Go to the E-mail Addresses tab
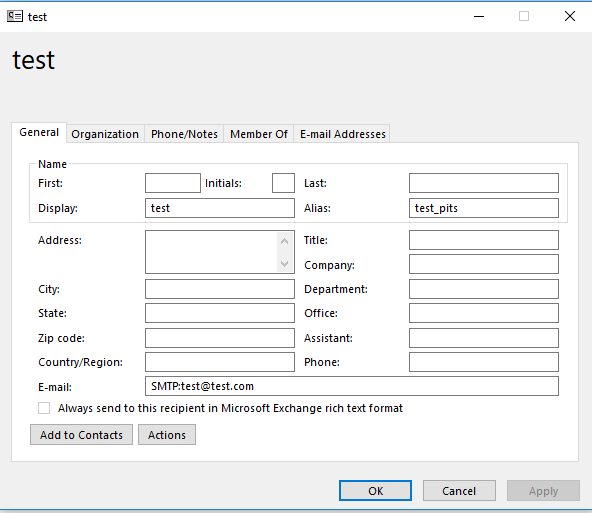The height and width of the screenshot is (513, 592). [x=342, y=134]
